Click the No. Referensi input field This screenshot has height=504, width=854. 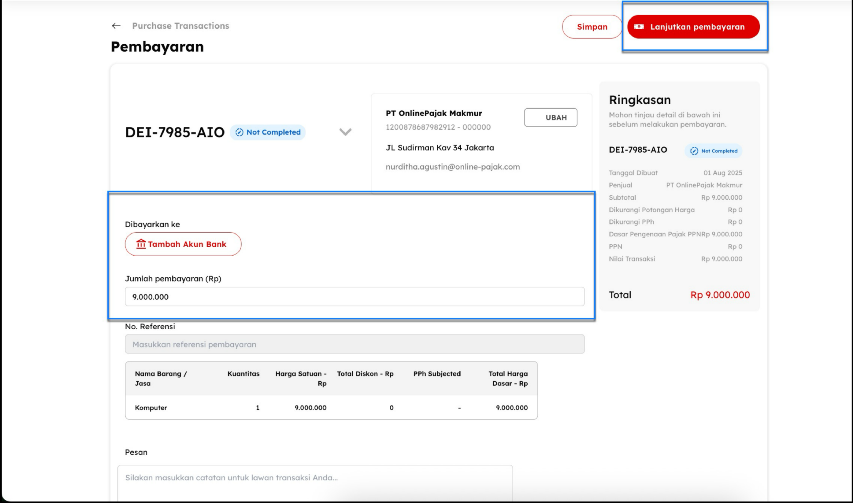[355, 344]
